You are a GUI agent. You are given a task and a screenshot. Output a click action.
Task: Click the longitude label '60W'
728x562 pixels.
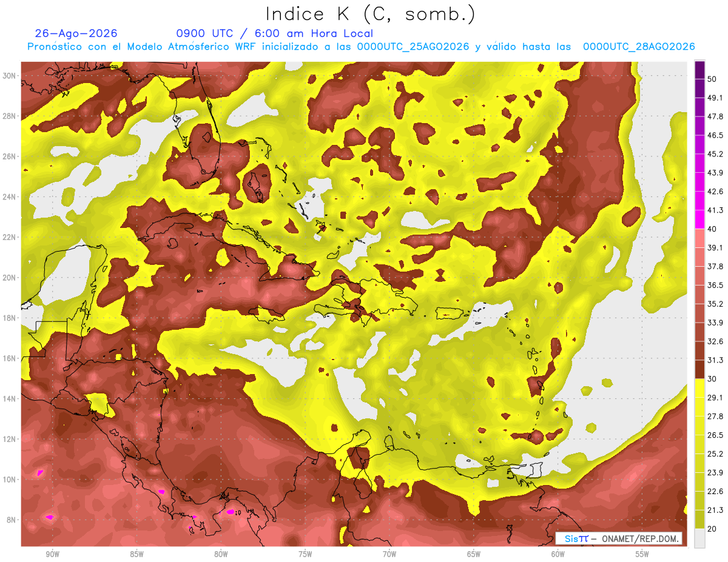click(558, 555)
